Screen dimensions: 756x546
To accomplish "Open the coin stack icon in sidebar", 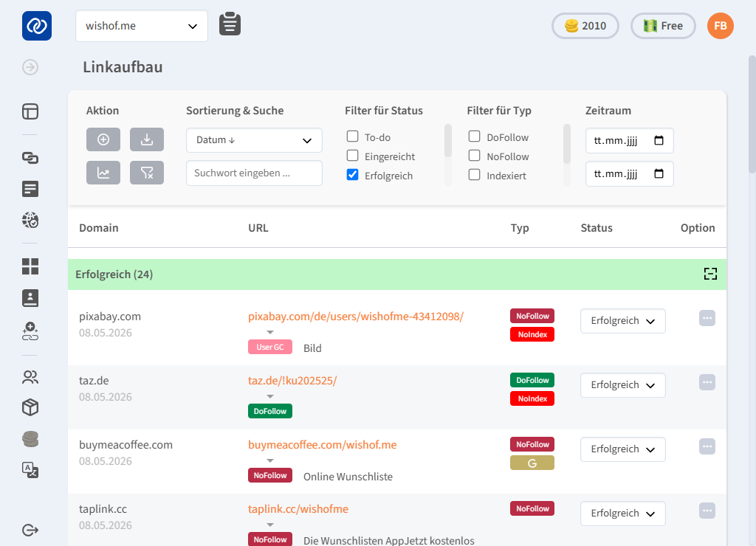I will tap(30, 439).
